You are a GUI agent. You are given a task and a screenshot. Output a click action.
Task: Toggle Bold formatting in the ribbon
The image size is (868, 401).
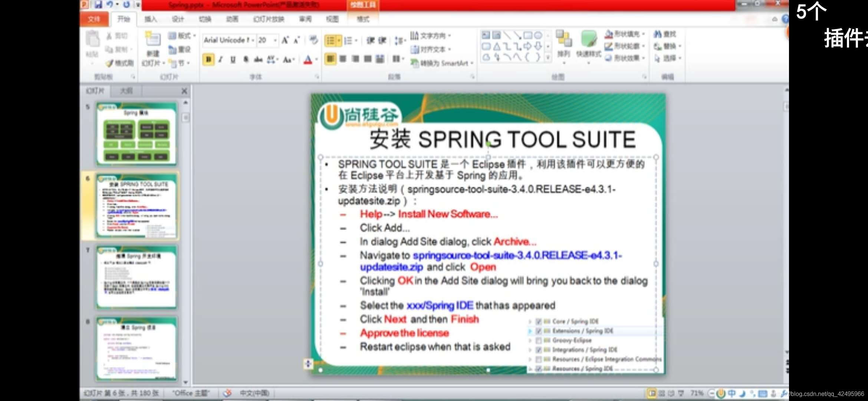click(208, 59)
